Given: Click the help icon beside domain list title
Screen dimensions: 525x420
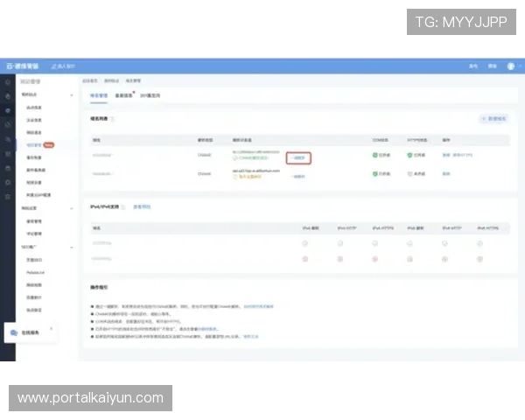Looking at the screenshot, I should coord(112,118).
